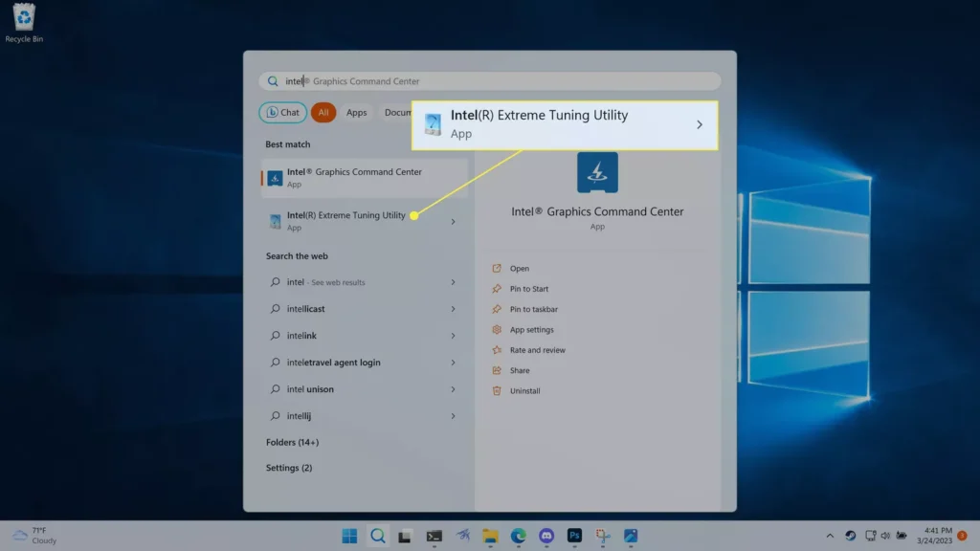
Task: Open Discord from the taskbar
Action: [x=546, y=536]
